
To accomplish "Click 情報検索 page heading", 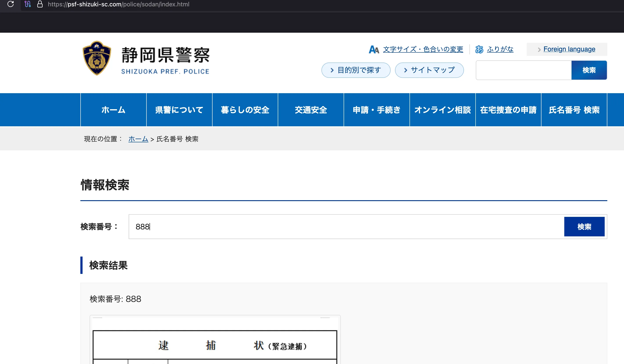I will tap(105, 185).
